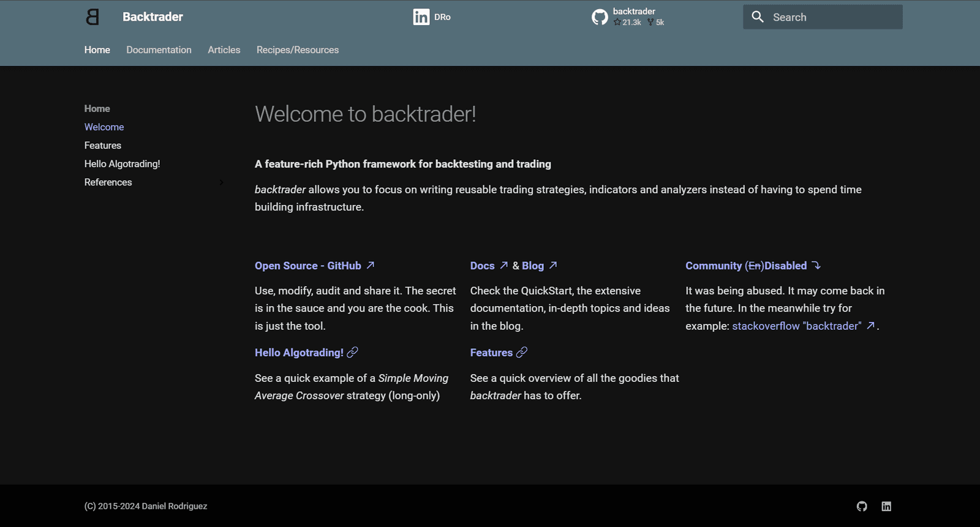Click external arrow icon after Blog
This screenshot has height=527, width=980.
(553, 265)
